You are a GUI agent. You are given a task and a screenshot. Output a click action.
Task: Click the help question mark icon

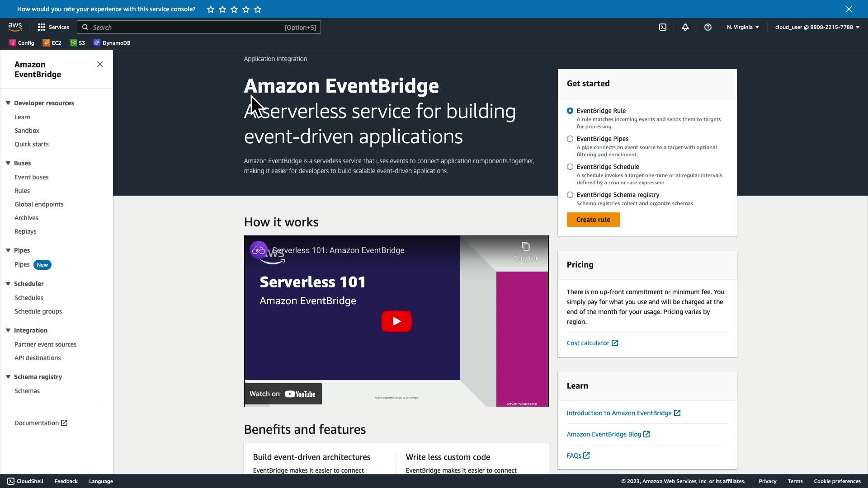click(x=708, y=27)
